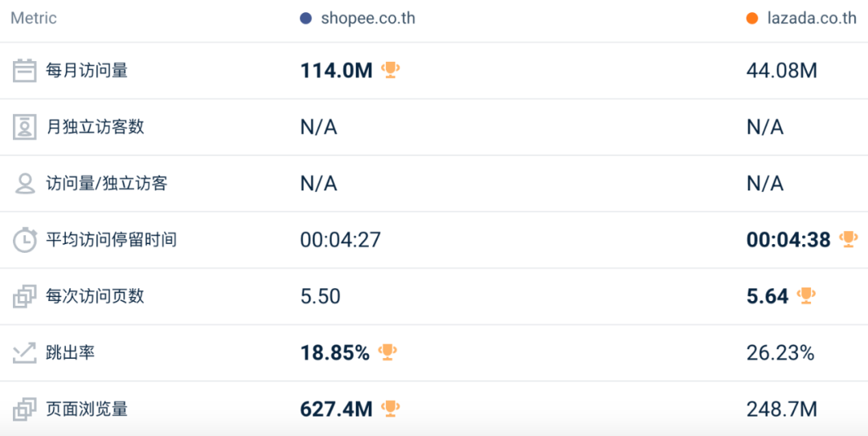Click shopee monthly visits value 114.0M
The height and width of the screenshot is (436, 868).
click(337, 71)
